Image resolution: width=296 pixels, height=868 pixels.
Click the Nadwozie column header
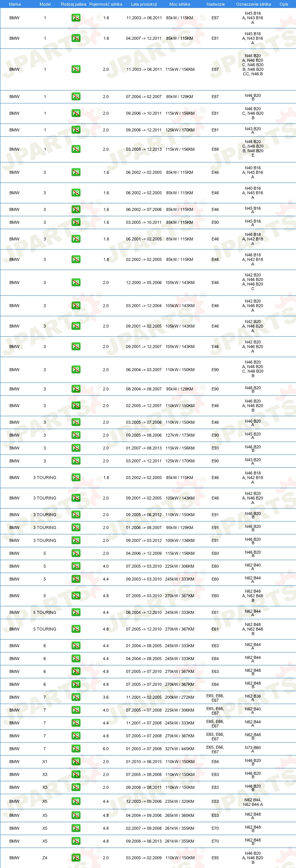pyautogui.click(x=216, y=4)
